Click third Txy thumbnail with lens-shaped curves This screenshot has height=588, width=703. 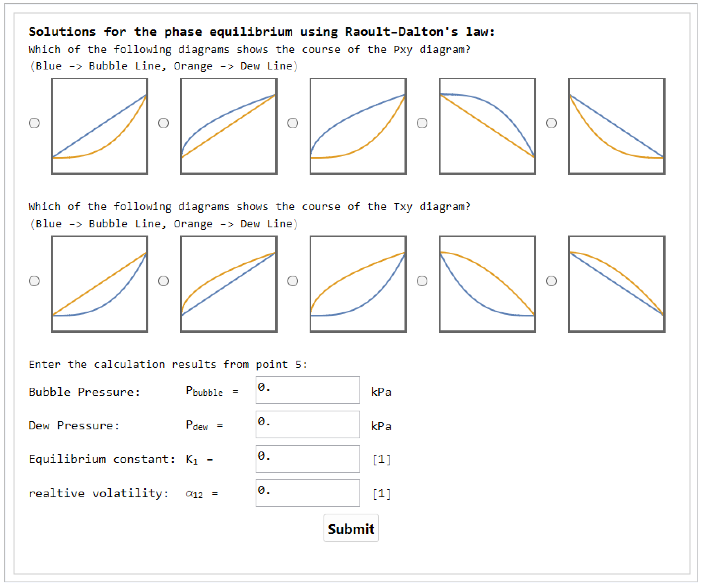[x=358, y=284]
